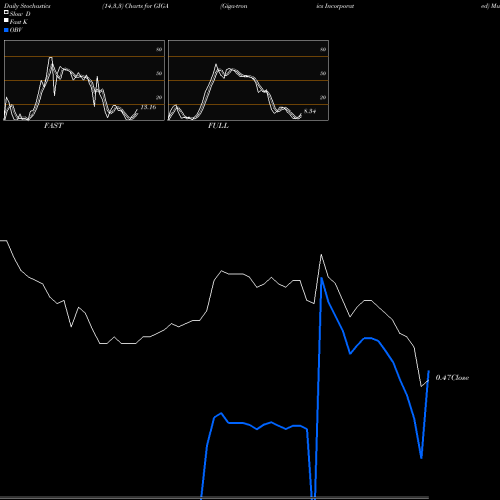Click the '(14,3,3) Charts for GIGA' heading
Screen dimensions: 500x500
135,6
